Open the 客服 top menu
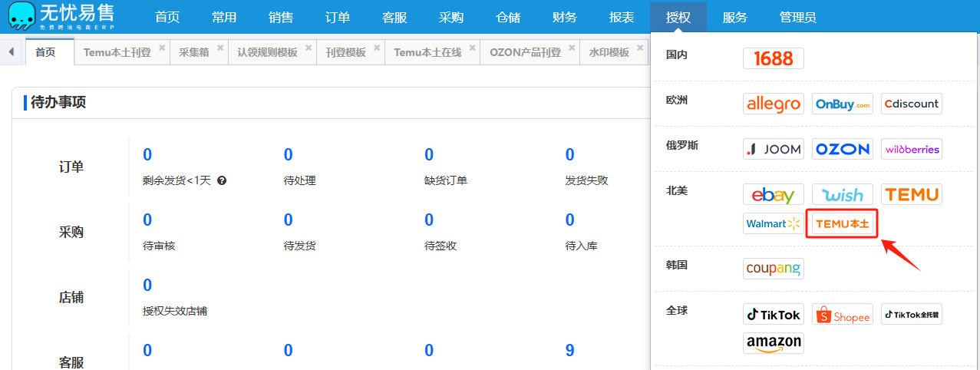This screenshot has height=370, width=980. [x=394, y=17]
